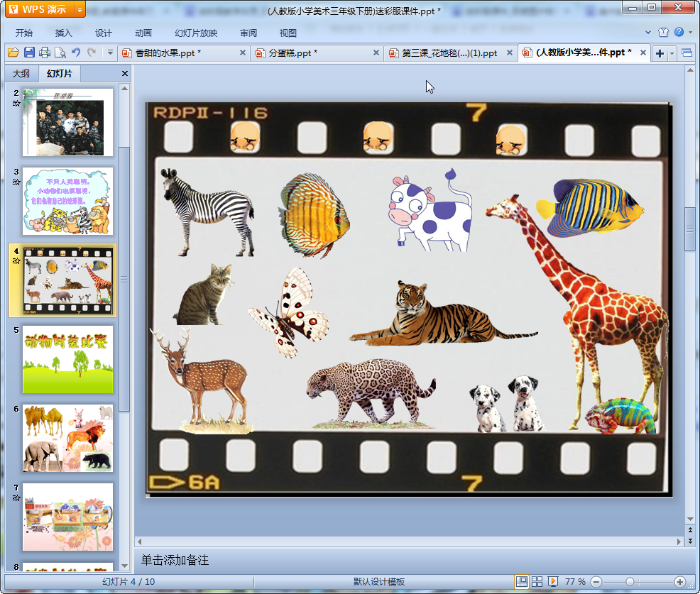Screen dimensions: 700x594
Task: Click animation star icon beside slide 3
Action: point(16,182)
